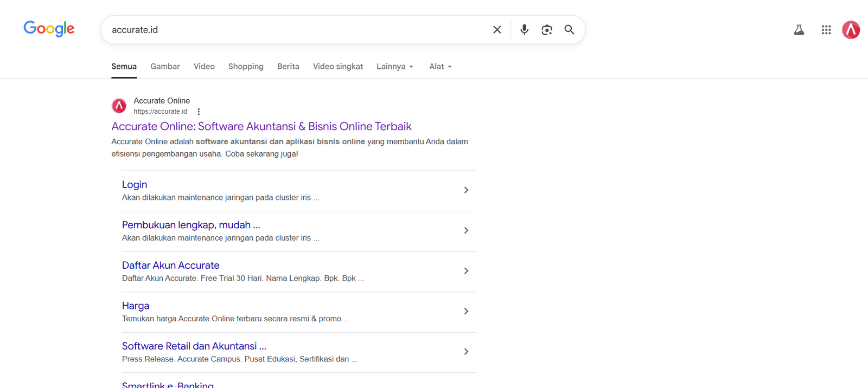Screen dimensions: 868x388
Task: Expand the Login sitelink chevron
Action: point(466,190)
